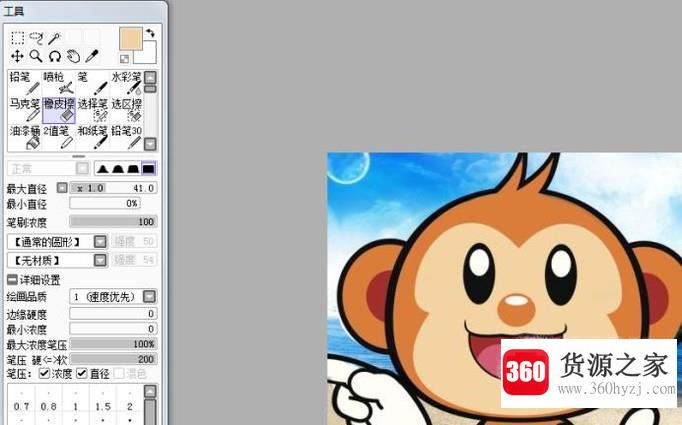Adjust the 边缘硬度 slider

114,313
